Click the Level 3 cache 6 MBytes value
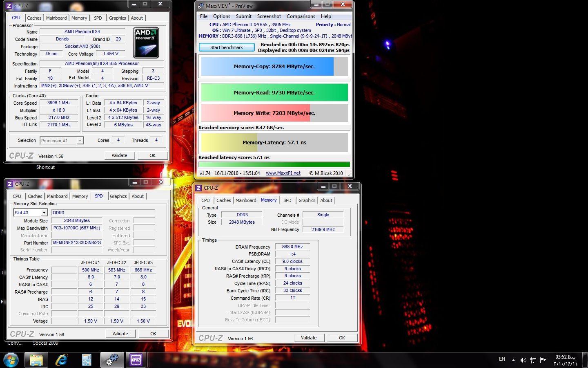Screen dimensions: 588x368 click(x=123, y=125)
